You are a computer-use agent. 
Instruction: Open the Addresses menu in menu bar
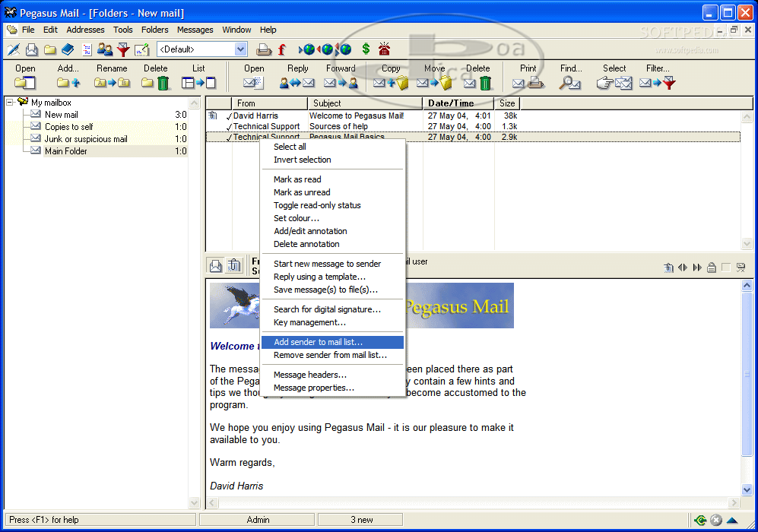(85, 30)
